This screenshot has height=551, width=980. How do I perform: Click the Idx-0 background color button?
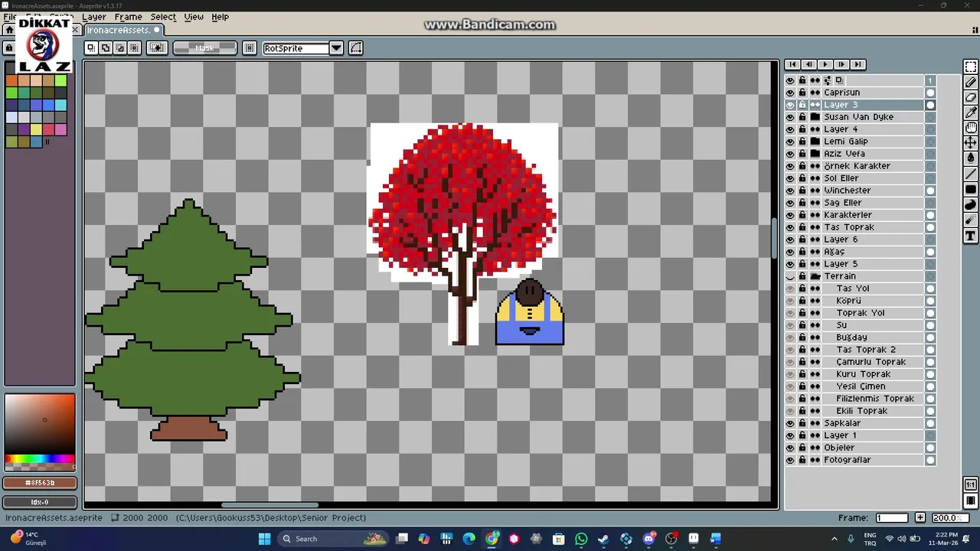pyautogui.click(x=40, y=502)
